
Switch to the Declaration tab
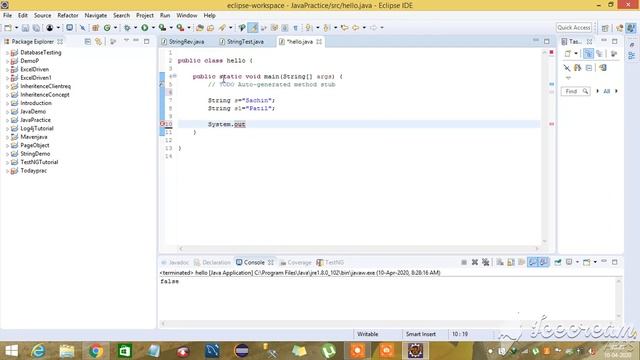(x=212, y=262)
